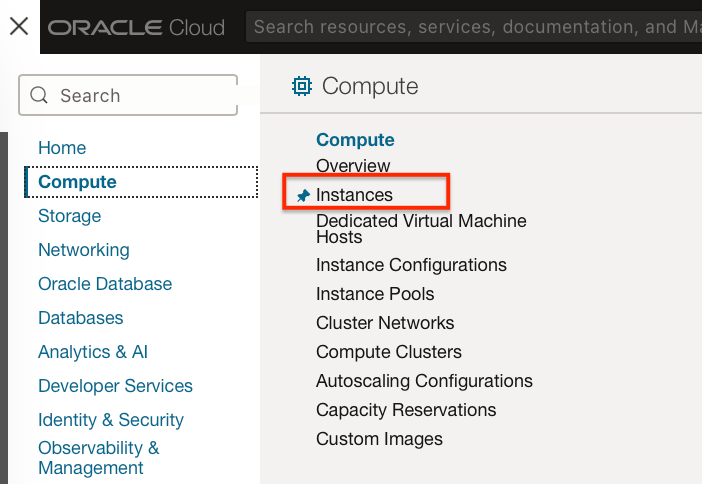Click the bold Compute section heading
The image size is (702, 484).
point(355,140)
